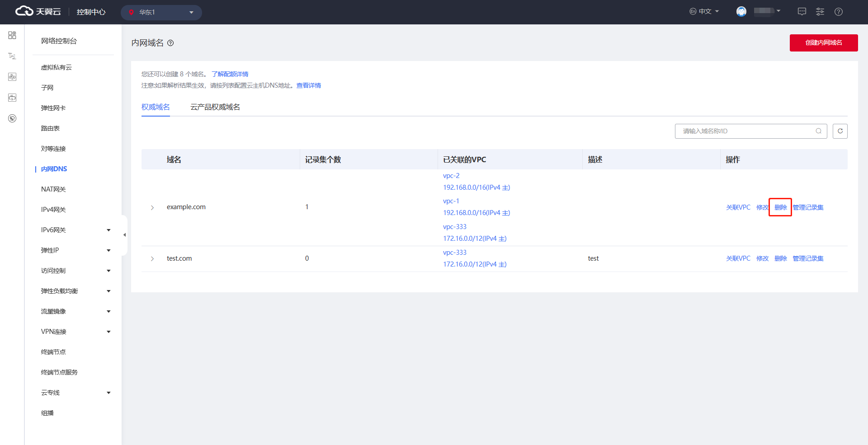The height and width of the screenshot is (445, 868).
Task: Focus the domain name search field
Action: pos(746,131)
